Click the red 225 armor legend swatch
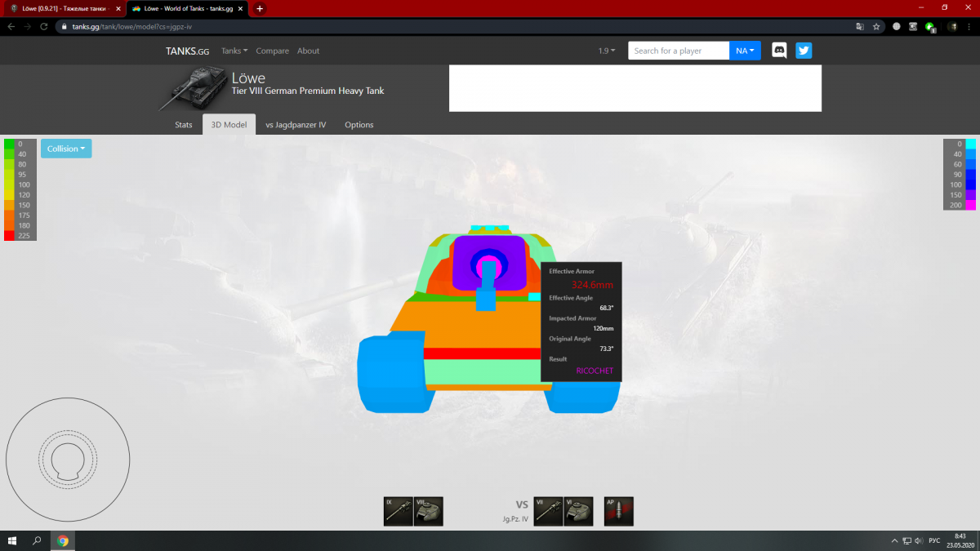Image resolution: width=980 pixels, height=551 pixels. pyautogui.click(x=9, y=235)
